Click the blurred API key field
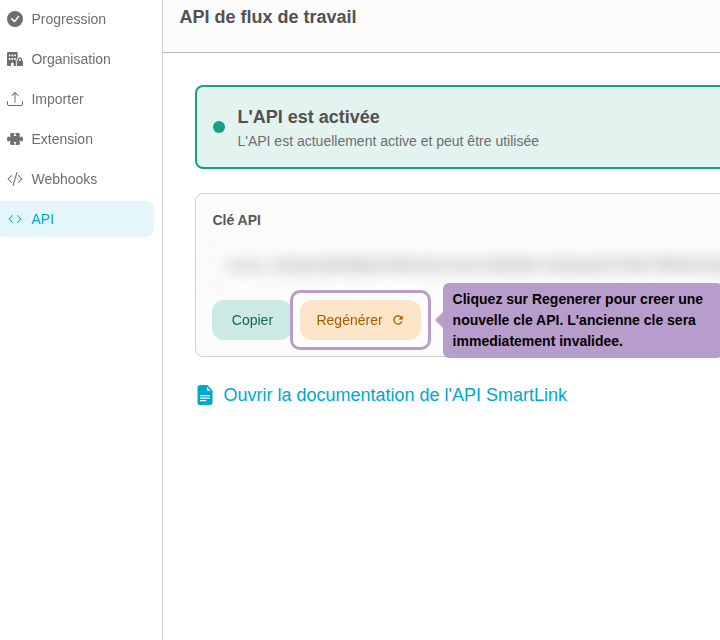Viewport: 720px width, 640px height. [470, 265]
